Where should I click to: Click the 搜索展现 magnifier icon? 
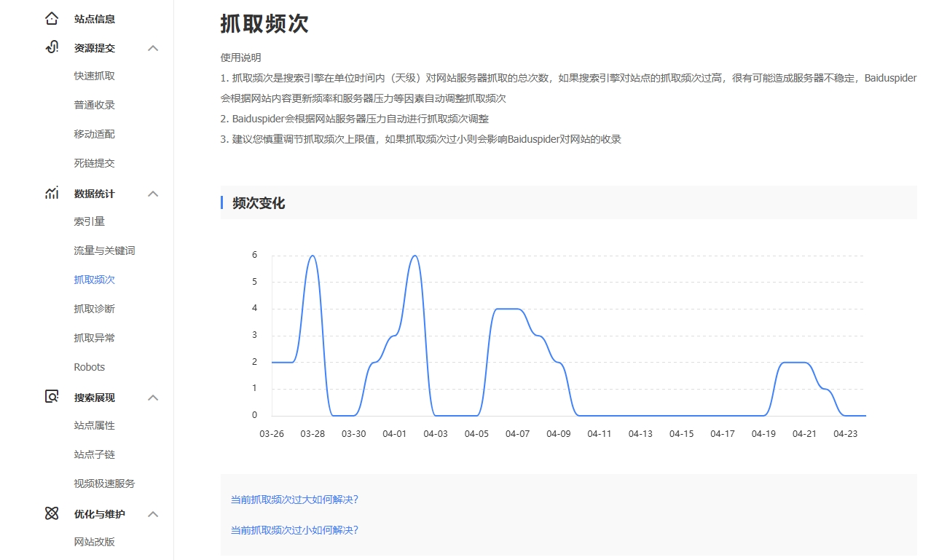[52, 398]
